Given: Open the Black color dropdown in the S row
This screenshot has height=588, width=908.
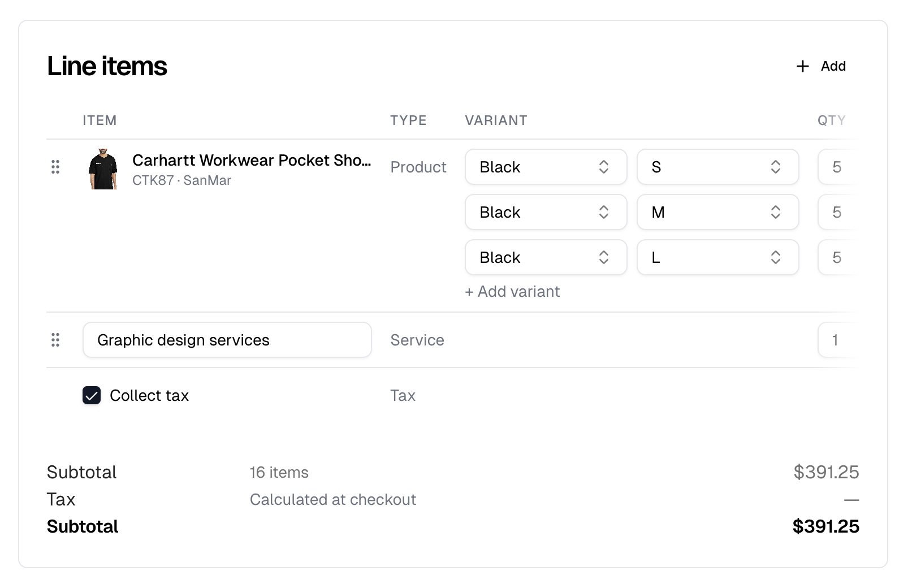Looking at the screenshot, I should pos(546,167).
